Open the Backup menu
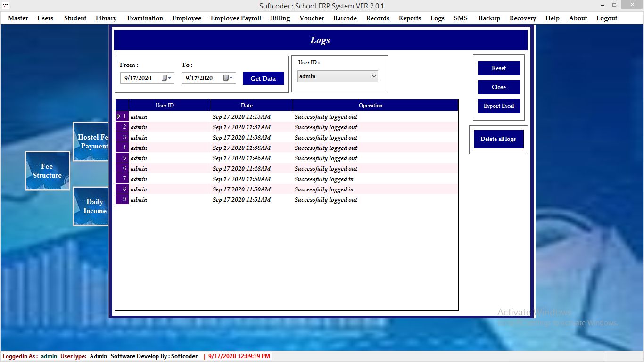Image resolution: width=644 pixels, height=362 pixels. 489,18
